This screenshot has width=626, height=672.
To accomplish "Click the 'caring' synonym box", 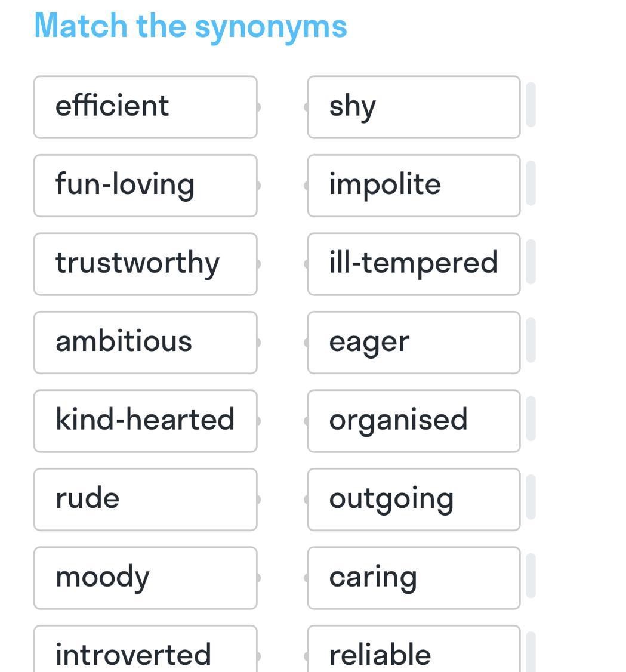I will click(414, 578).
